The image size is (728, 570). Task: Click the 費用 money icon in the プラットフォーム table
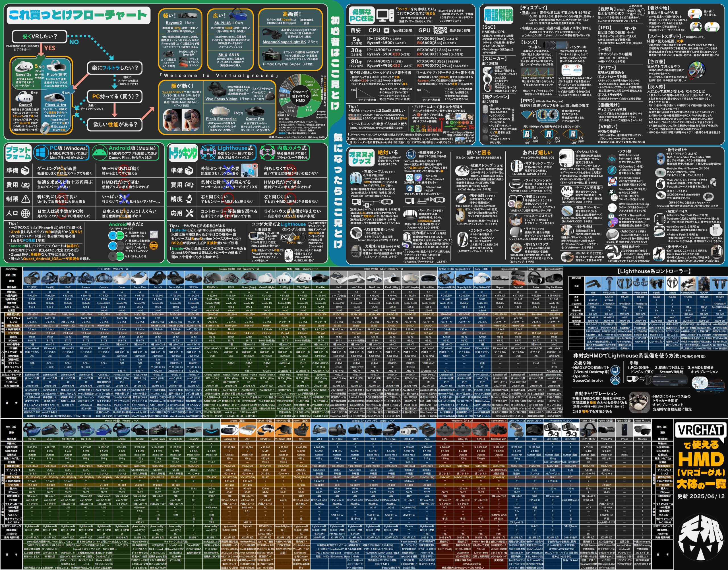click(x=25, y=185)
